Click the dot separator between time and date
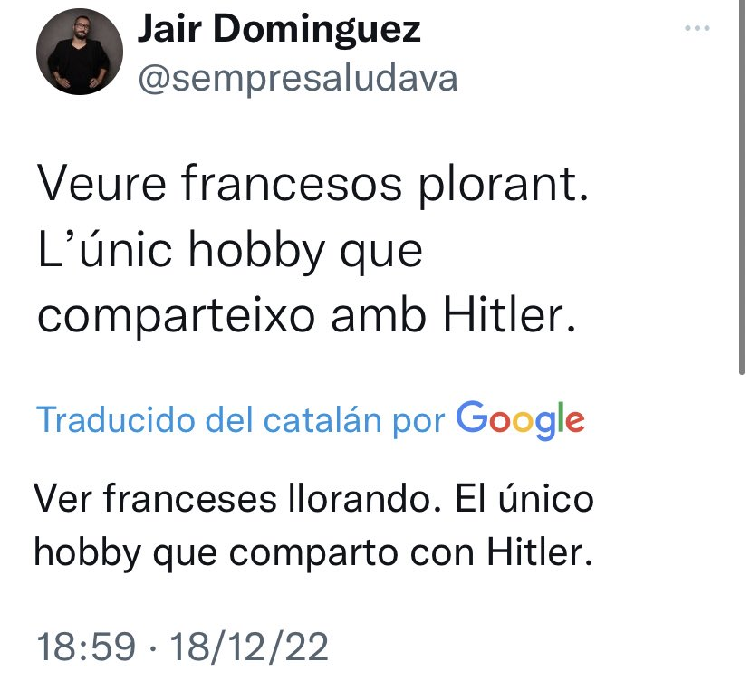The height and width of the screenshot is (700, 750). pos(152,648)
